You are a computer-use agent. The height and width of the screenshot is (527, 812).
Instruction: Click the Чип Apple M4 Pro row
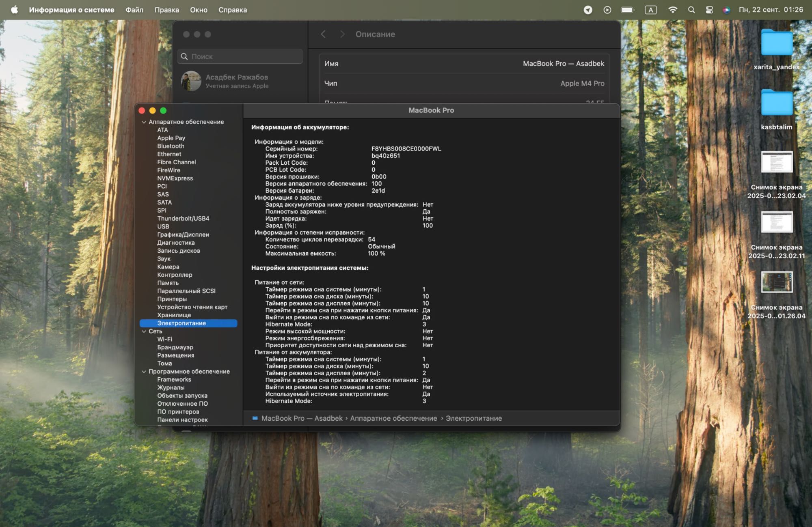tap(464, 84)
